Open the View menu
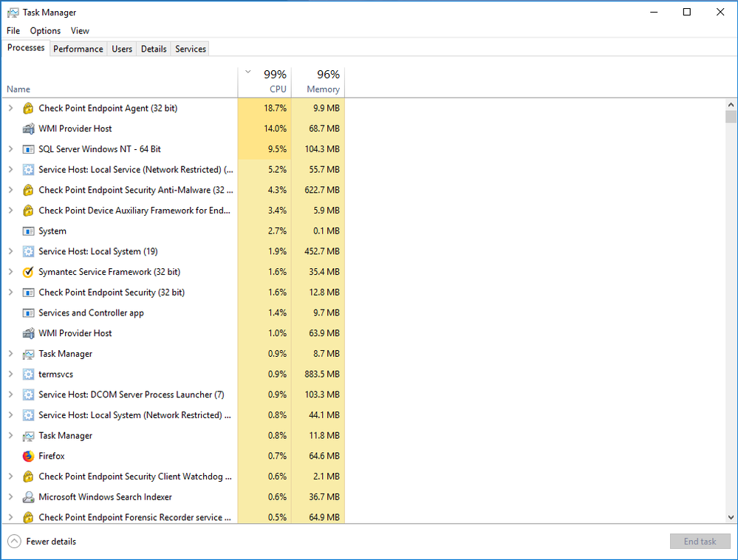Screen dimensions: 738x560 pyautogui.click(x=80, y=30)
